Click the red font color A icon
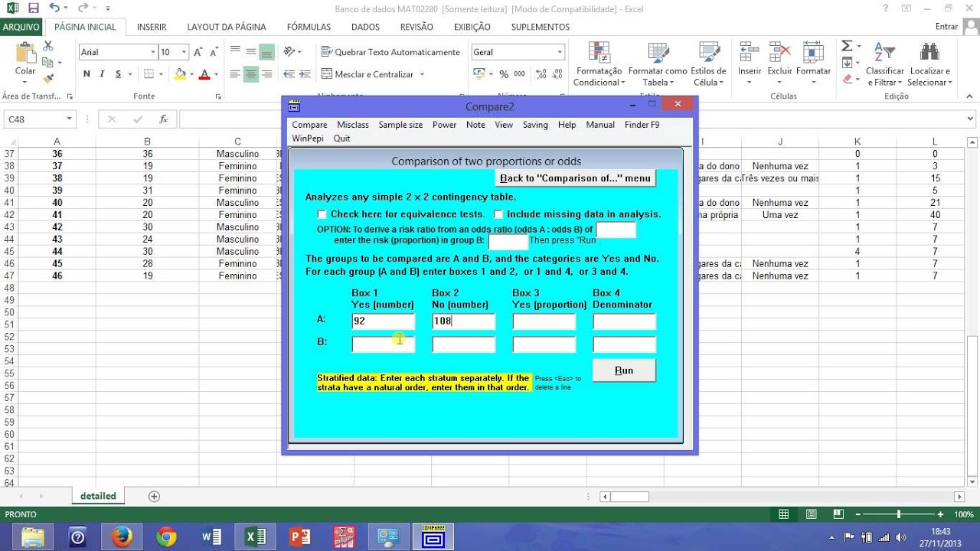The image size is (980, 551). tap(204, 74)
